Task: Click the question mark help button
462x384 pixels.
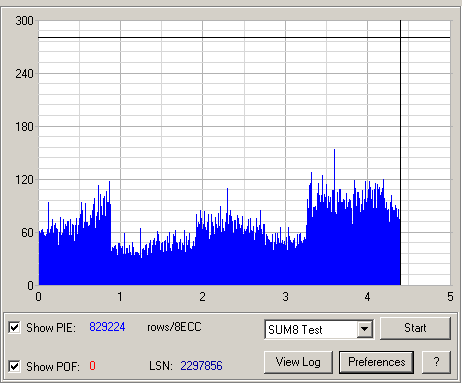Action: (x=436, y=362)
